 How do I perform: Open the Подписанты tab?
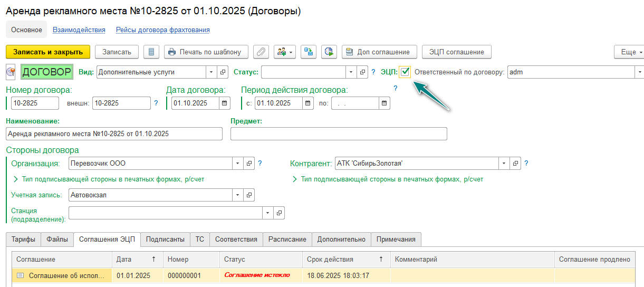[165, 240]
